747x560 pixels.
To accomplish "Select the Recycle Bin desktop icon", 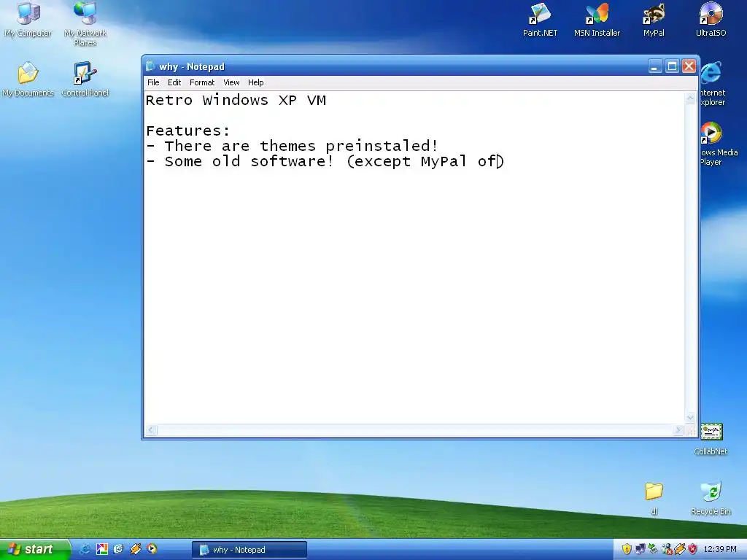I will (x=711, y=498).
